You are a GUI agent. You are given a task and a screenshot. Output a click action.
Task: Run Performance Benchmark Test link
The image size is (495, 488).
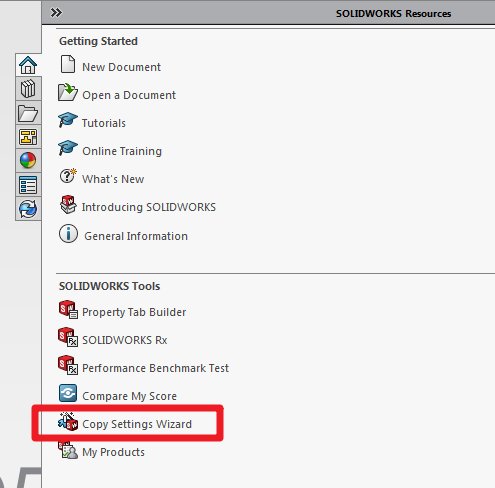pyautogui.click(x=155, y=368)
